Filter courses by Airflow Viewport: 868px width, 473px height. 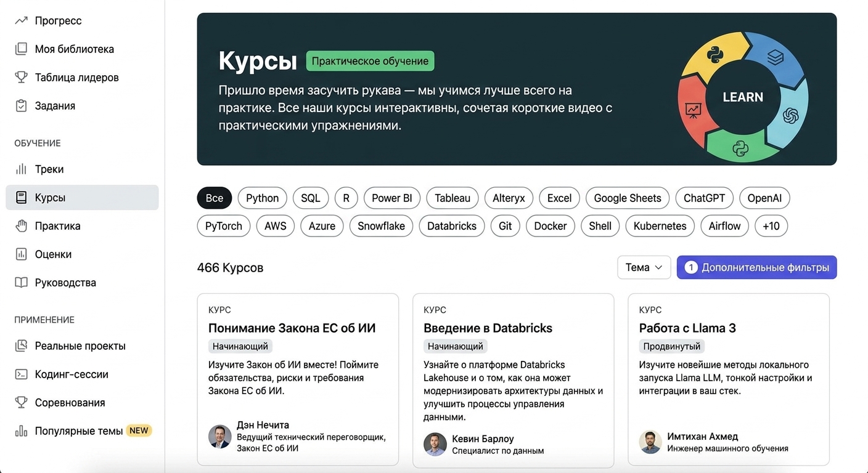[725, 225]
